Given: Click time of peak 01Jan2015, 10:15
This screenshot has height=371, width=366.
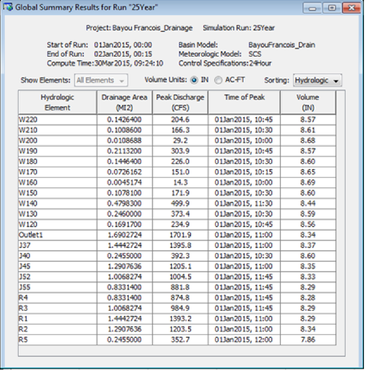Looking at the screenshot, I should (x=244, y=172).
